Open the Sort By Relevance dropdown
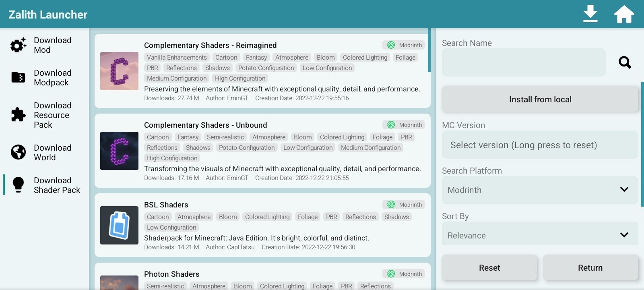This screenshot has height=290, width=644. click(x=540, y=235)
